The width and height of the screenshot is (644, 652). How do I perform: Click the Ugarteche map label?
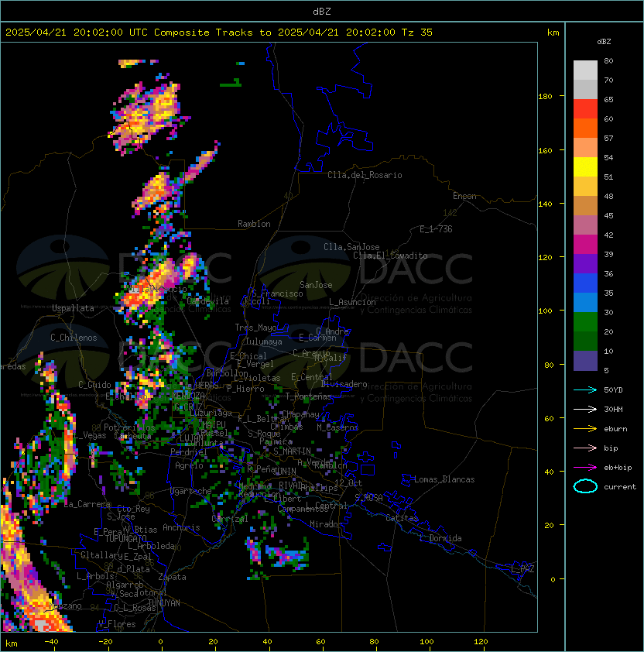coord(191,491)
